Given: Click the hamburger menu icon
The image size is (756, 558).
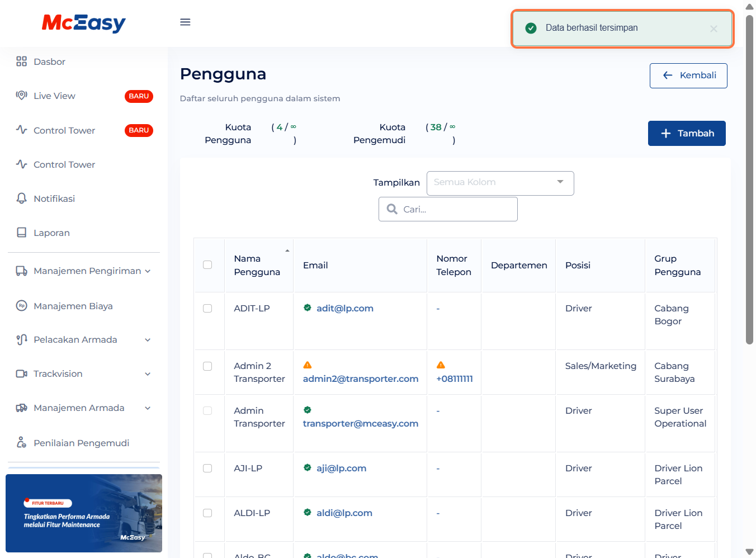Looking at the screenshot, I should coord(185,22).
